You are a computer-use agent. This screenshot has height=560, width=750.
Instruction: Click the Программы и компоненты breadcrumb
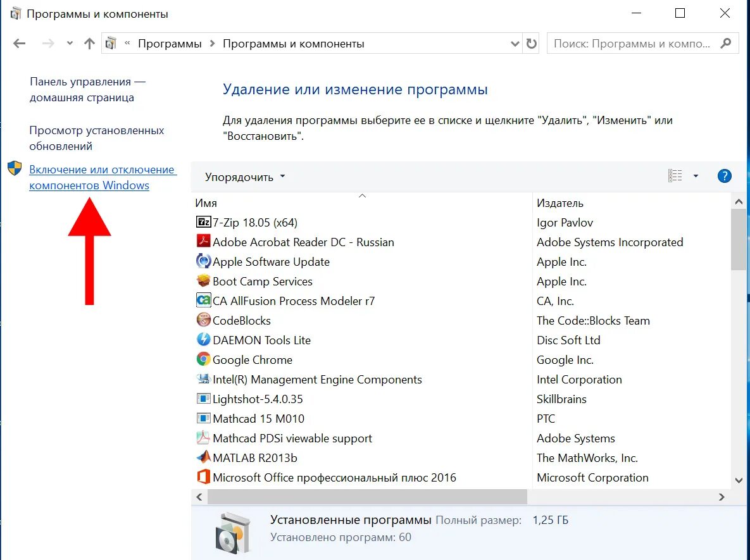(294, 44)
